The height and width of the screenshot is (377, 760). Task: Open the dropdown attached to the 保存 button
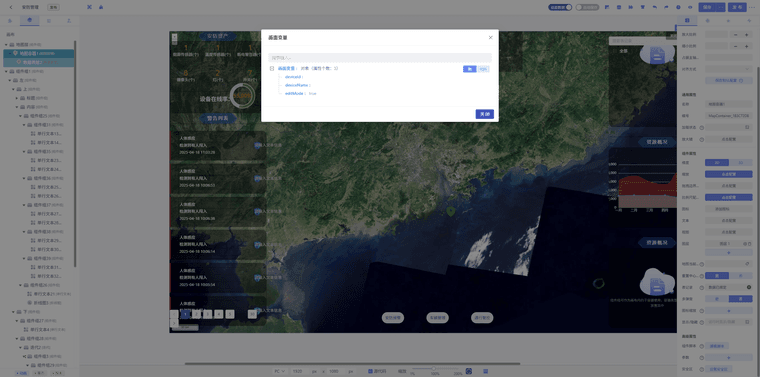(720, 7)
